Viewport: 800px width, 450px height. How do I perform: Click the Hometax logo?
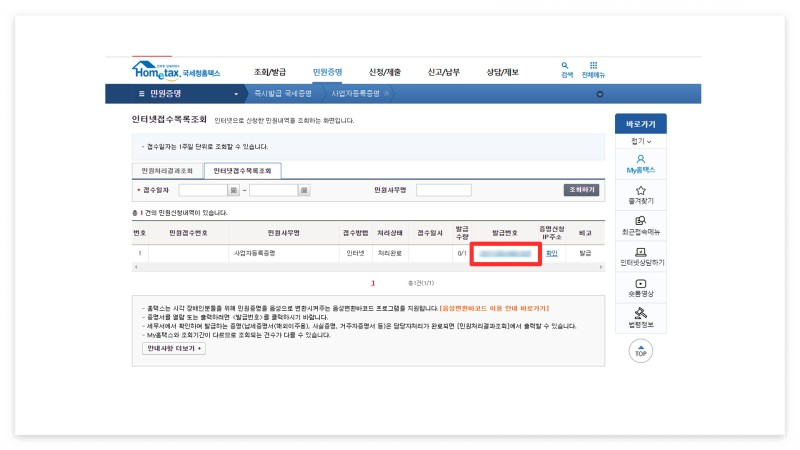click(x=176, y=71)
